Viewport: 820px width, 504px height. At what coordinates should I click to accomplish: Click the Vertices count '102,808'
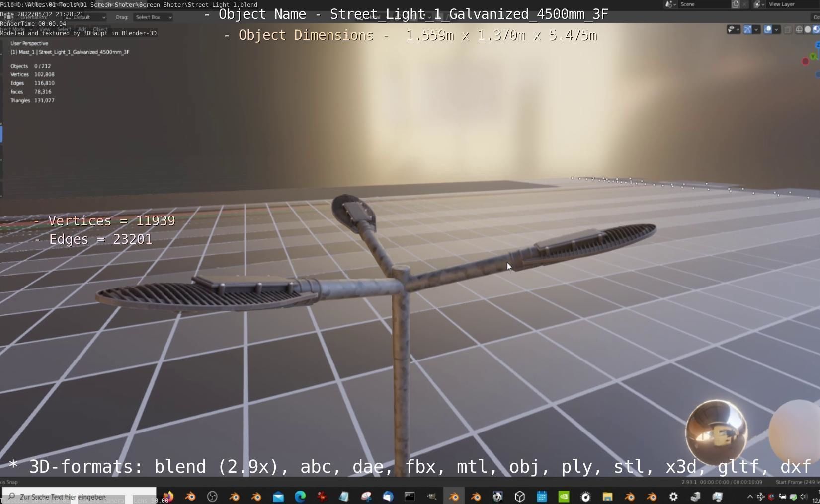pos(44,74)
